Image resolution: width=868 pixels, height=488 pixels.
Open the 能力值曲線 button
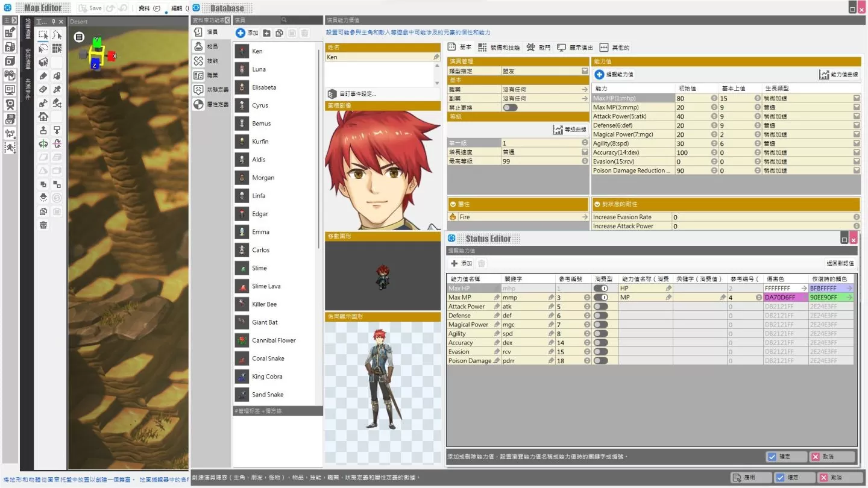click(838, 75)
